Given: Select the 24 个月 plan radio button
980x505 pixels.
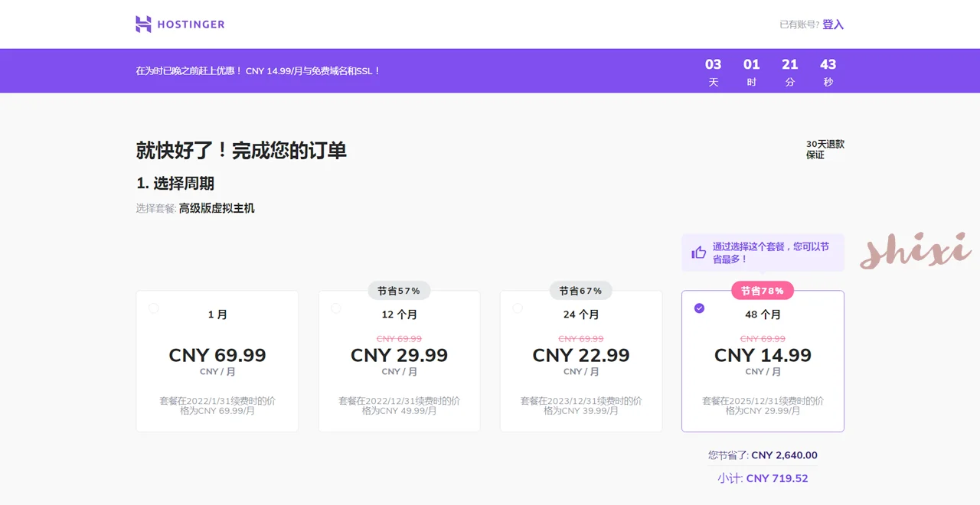Looking at the screenshot, I should tap(518, 308).
